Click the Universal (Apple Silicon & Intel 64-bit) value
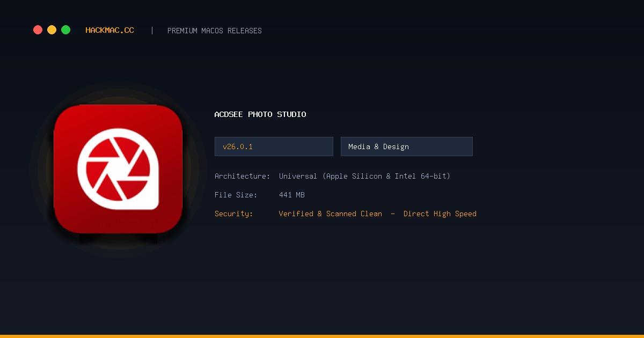Viewport: 644px width, 338px height. tap(364, 176)
